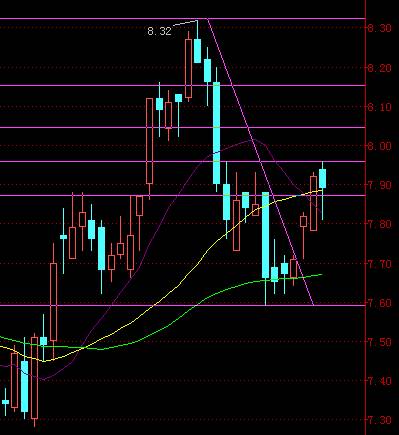Click the 7.30 price axis label
The image size is (399, 435).
[379, 420]
